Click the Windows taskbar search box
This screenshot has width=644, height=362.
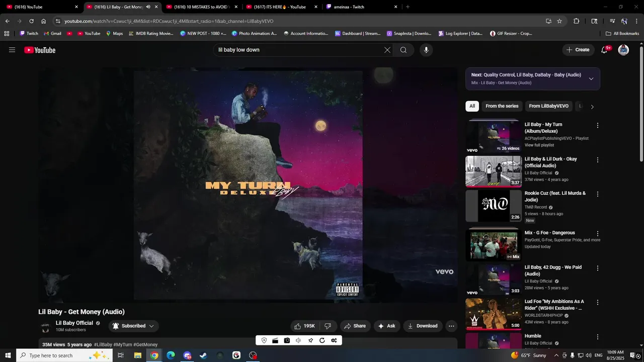(65, 355)
